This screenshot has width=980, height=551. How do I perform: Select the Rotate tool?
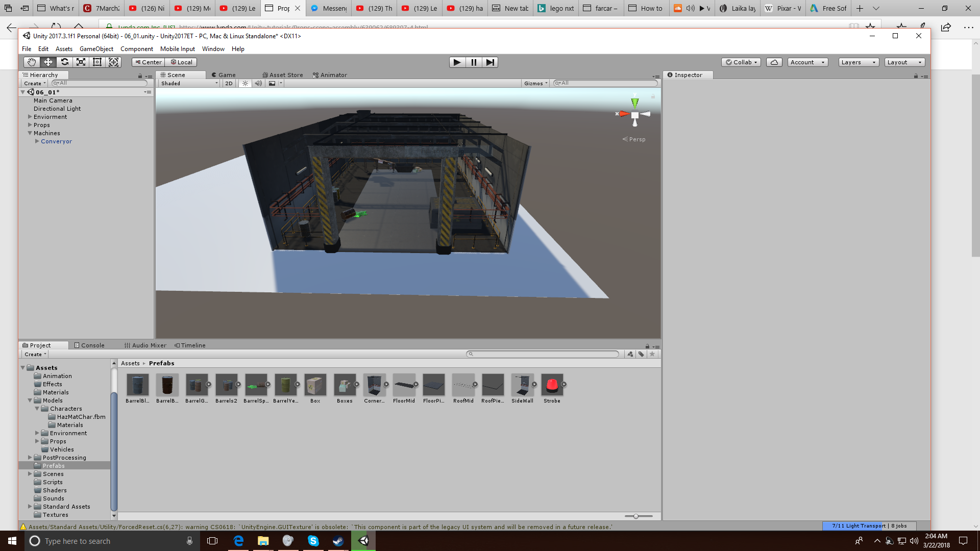pyautogui.click(x=64, y=62)
